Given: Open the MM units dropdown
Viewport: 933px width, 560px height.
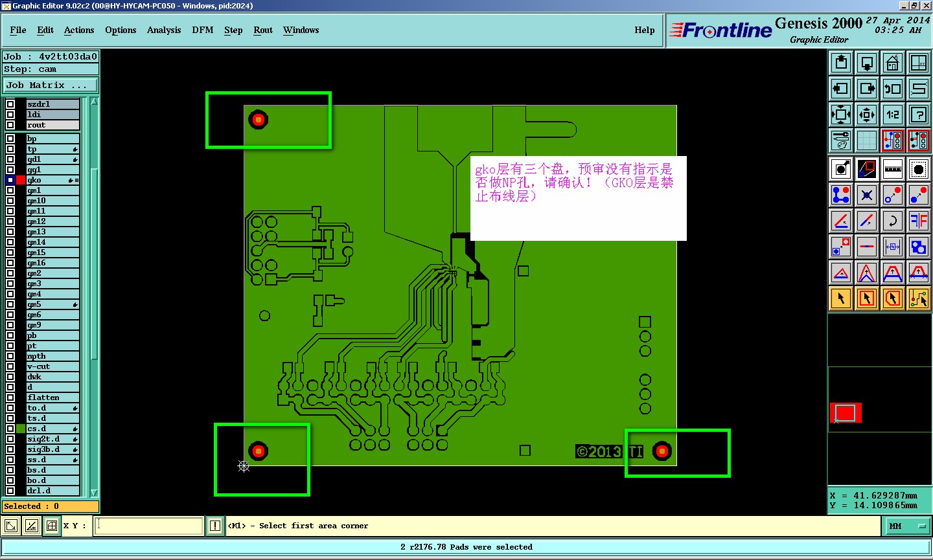Looking at the screenshot, I should coord(906,526).
